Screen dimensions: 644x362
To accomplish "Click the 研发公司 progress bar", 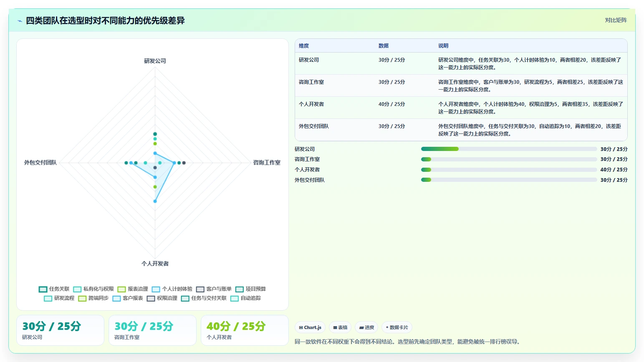I will coord(509,149).
